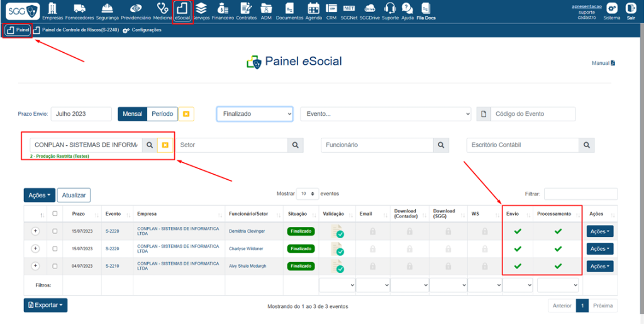Open Painel de Controle de Riscos (S-2240)
Image resolution: width=644 pixels, height=325 pixels.
coord(76,30)
